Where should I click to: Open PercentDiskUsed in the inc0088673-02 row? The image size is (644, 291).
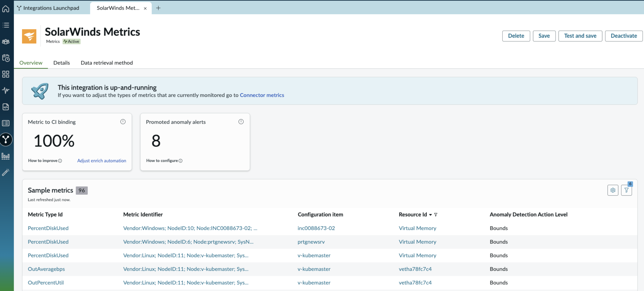(x=48, y=228)
